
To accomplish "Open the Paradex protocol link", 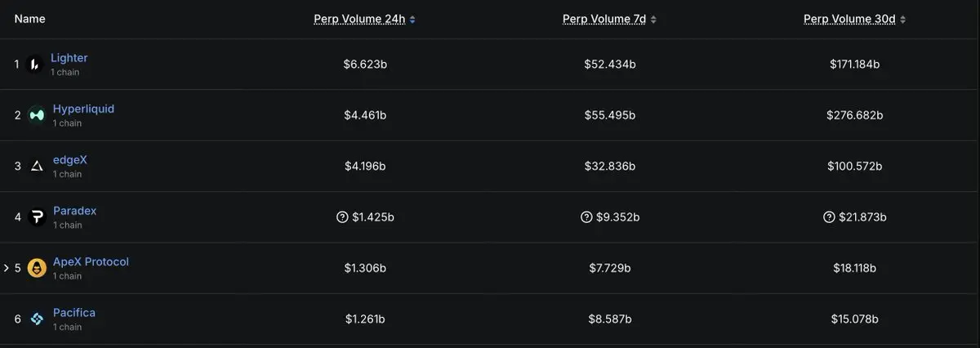I will tap(74, 211).
